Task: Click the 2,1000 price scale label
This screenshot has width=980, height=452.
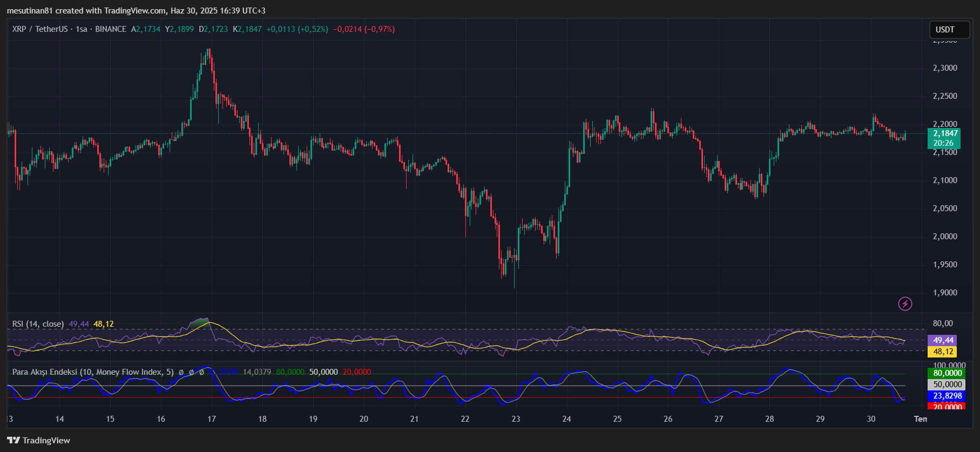Action: click(x=945, y=180)
